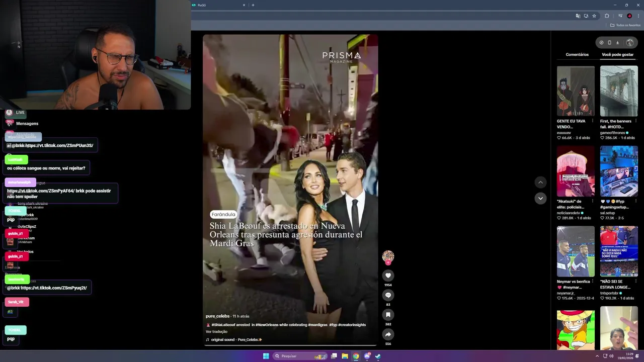Click the install app icon in address bar
This screenshot has width=644, height=362.
586,16
